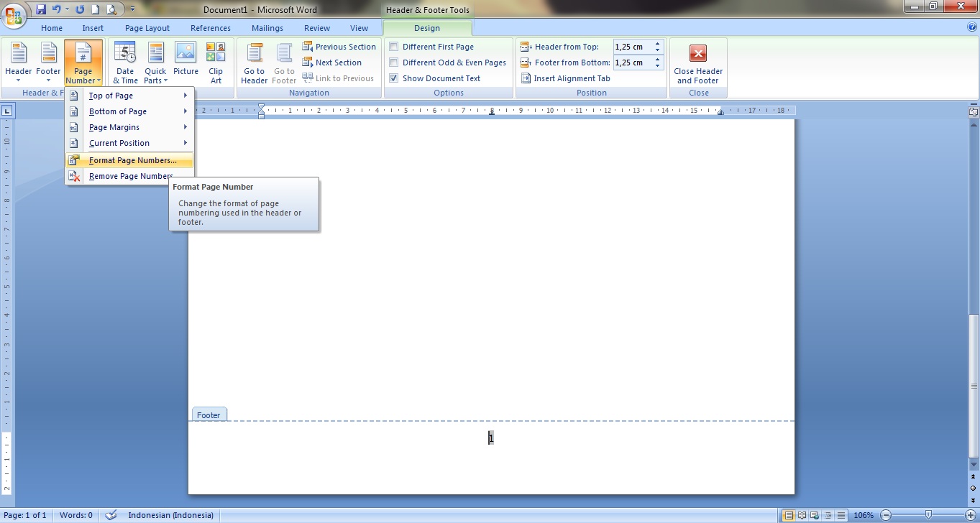Click the tab selector at ruler corner
Screen dimensions: 980x523
point(6,111)
